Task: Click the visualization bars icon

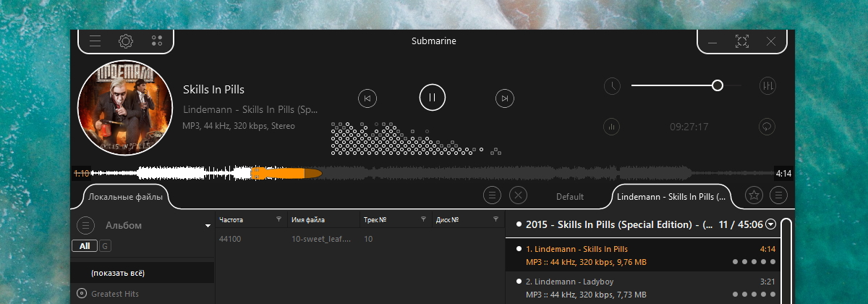Action: click(612, 127)
